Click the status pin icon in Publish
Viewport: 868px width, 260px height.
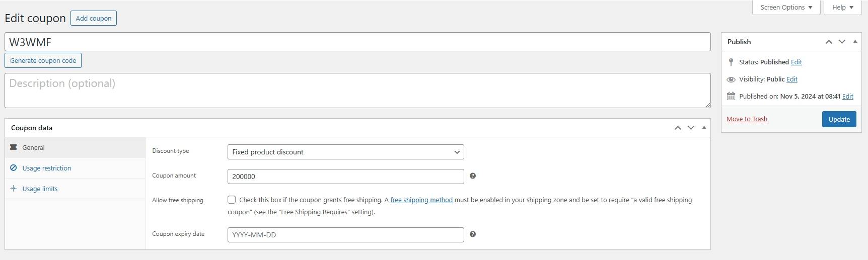click(x=731, y=62)
